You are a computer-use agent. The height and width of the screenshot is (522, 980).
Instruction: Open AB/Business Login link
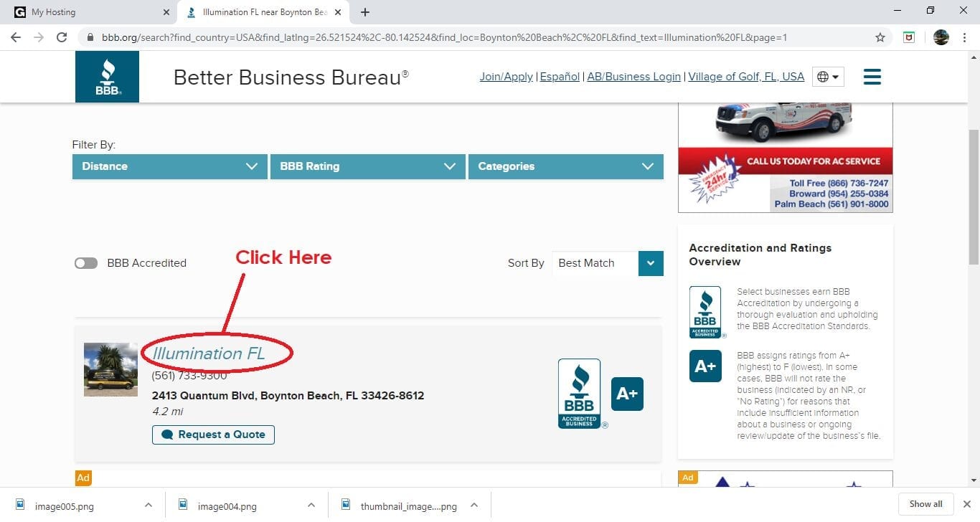coord(633,77)
